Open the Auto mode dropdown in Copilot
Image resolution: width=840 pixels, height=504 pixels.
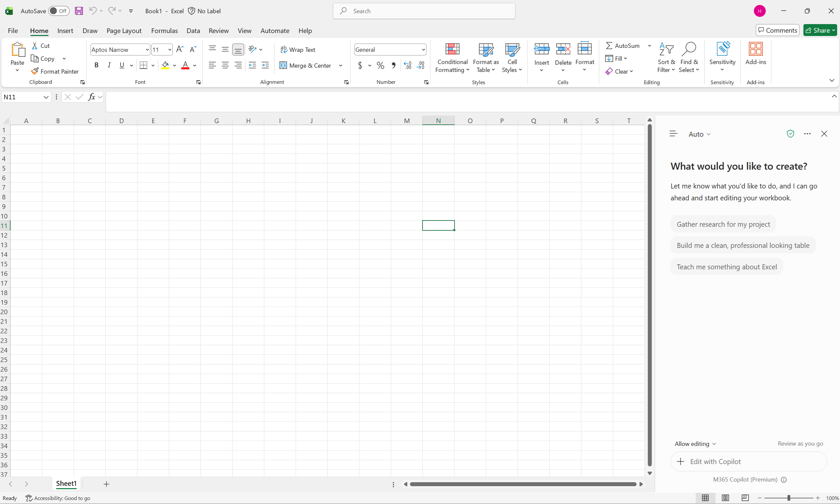tap(700, 134)
